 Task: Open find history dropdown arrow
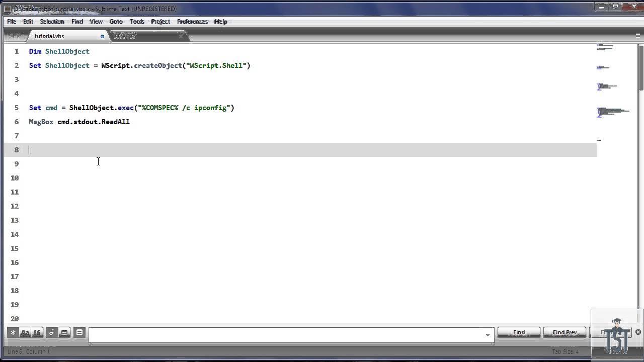[x=488, y=335]
